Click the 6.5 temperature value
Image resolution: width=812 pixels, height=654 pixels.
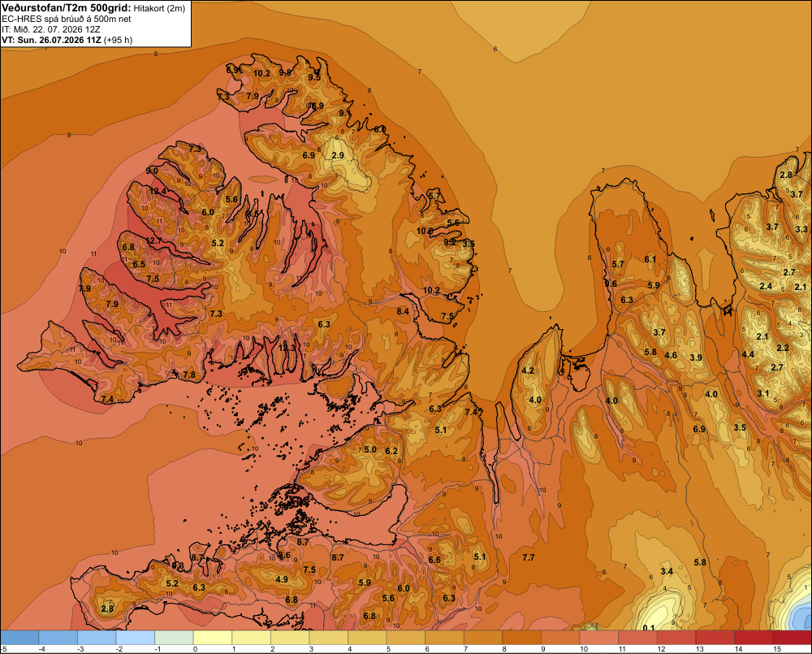point(139,264)
